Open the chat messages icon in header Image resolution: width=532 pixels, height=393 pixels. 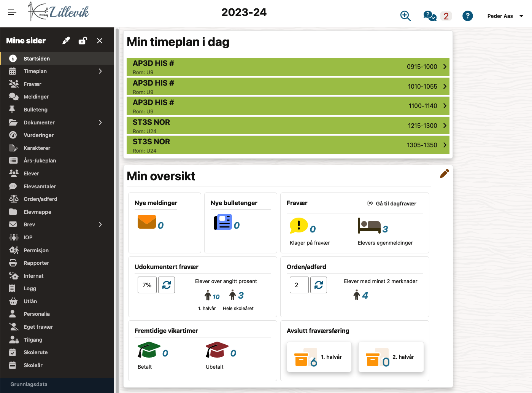point(430,16)
